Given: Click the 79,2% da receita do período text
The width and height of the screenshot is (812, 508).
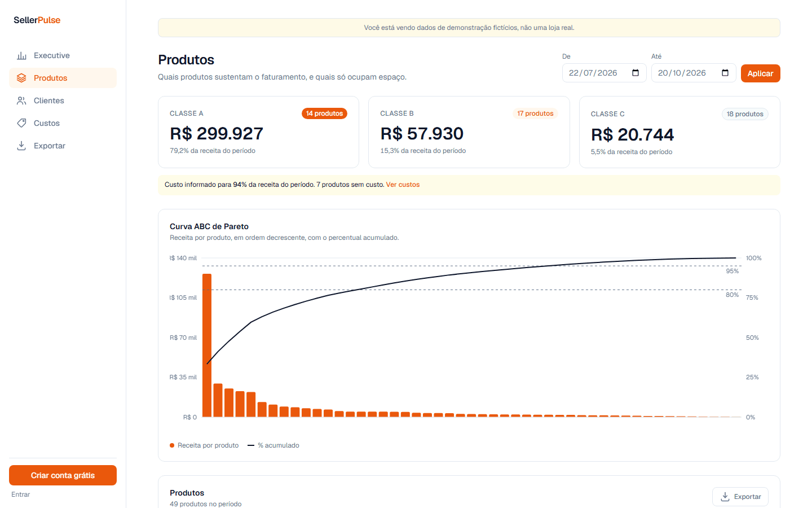Looking at the screenshot, I should [213, 151].
